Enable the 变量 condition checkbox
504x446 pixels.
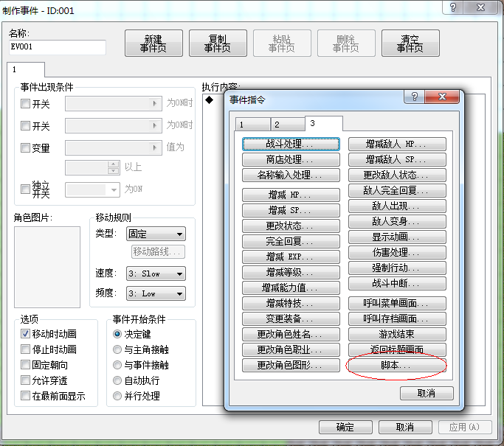25,147
